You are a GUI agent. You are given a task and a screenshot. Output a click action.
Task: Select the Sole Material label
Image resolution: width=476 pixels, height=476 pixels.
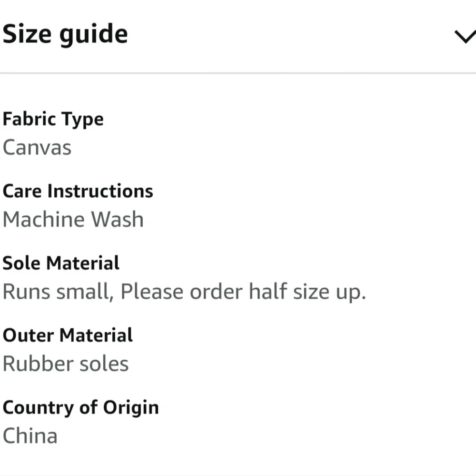(x=61, y=263)
